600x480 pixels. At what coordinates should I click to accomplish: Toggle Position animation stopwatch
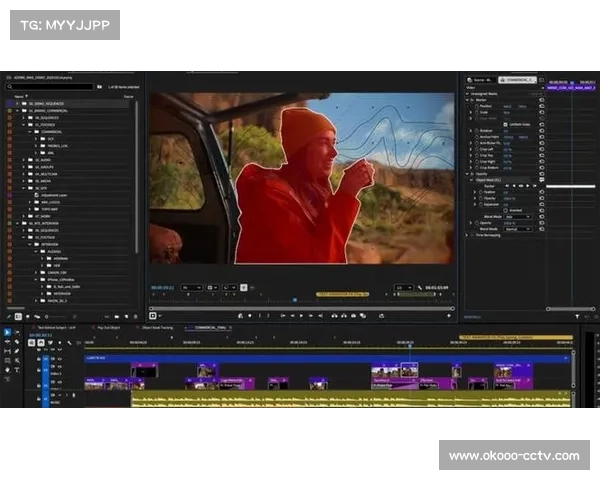(477, 106)
